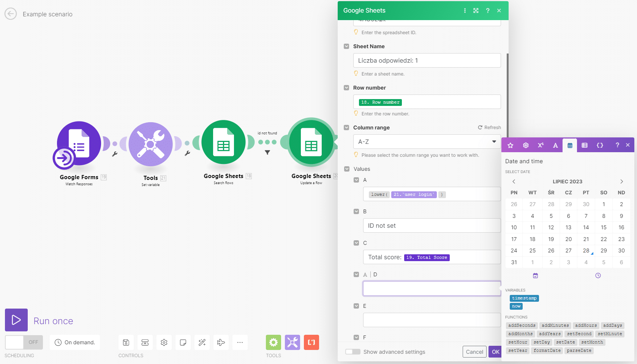Click the auto-align magic wand icon
637x364 pixels.
click(x=202, y=342)
